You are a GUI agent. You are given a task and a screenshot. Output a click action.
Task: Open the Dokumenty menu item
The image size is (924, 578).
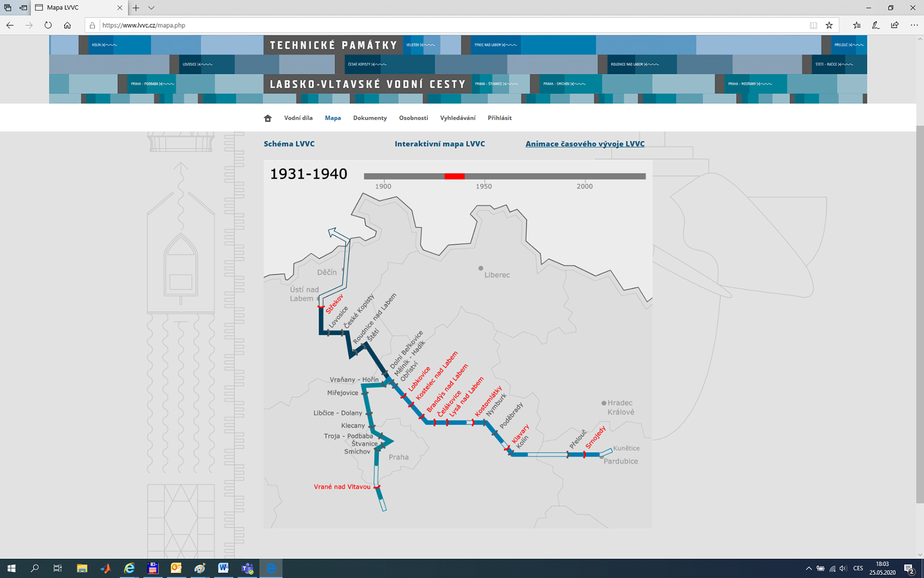370,118
